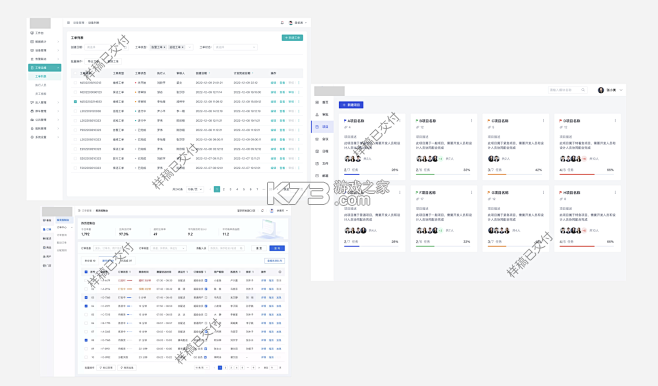Check the first row checkbox in teal table
Image resolution: width=658 pixels, height=386 pixels.
[x=76, y=83]
